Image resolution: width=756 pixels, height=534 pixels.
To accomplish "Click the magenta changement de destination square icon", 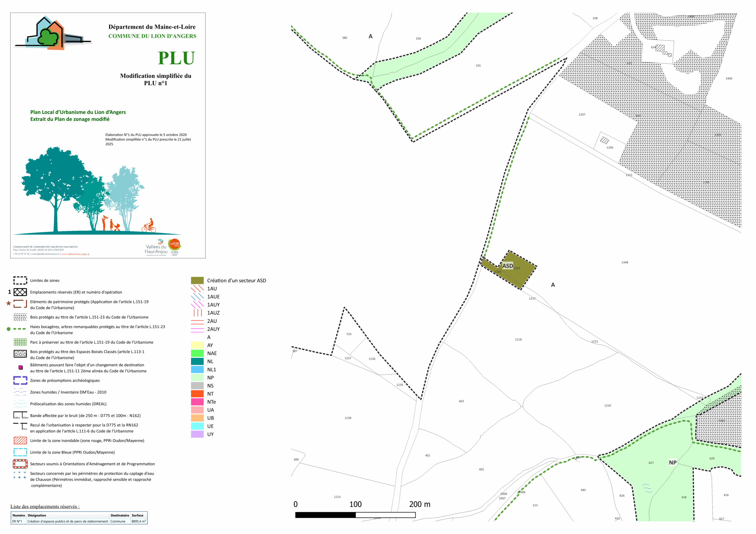I will (20, 367).
